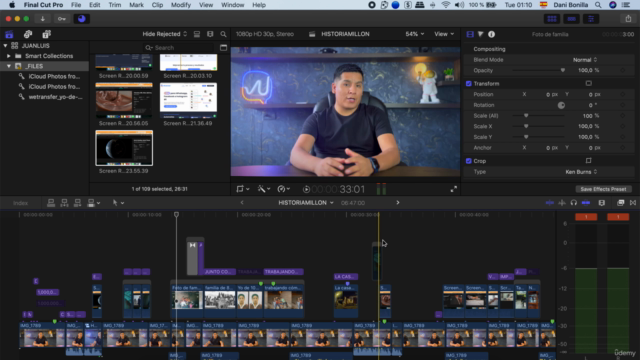Image resolution: width=640 pixels, height=360 pixels.
Task: Open the Trim menu
Action: pos(115,5)
